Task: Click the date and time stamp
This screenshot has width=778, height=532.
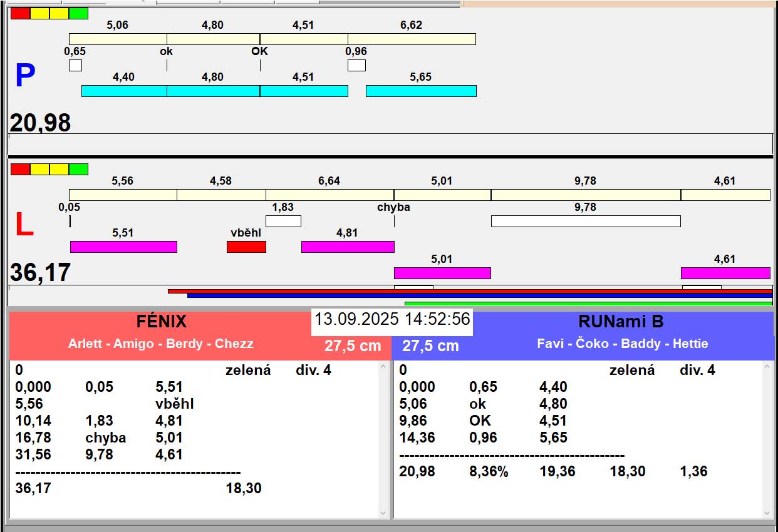Action: tap(392, 319)
